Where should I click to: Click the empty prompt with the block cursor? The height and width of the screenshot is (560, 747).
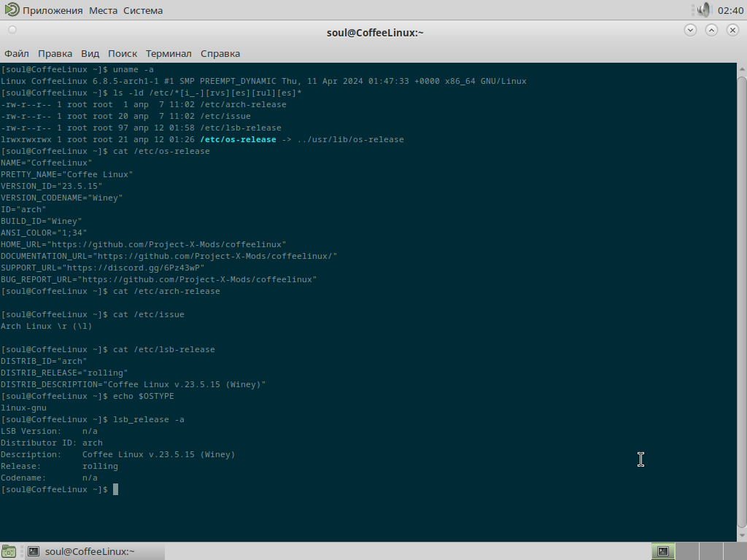pos(60,489)
